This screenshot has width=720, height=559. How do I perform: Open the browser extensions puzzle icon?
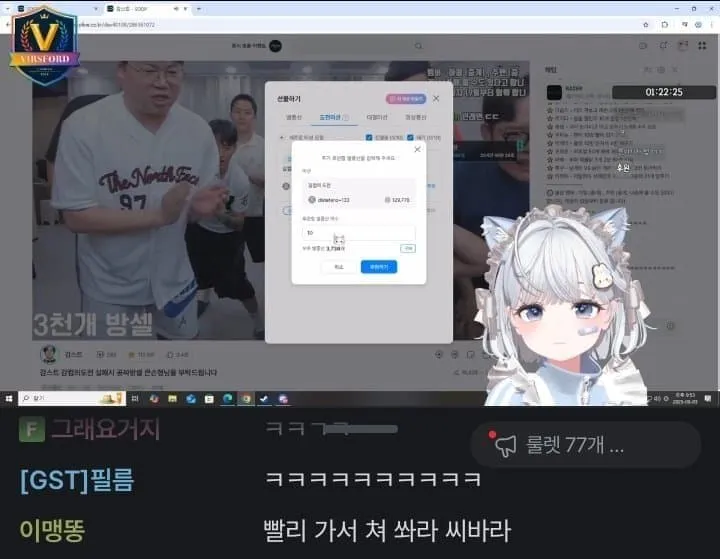(664, 25)
